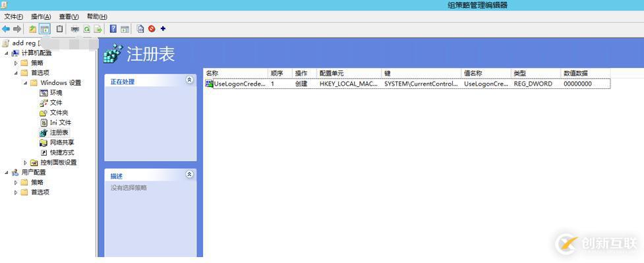Select 计算机配置 in the tree
Image resolution: width=644 pixels, height=263 pixels.
point(36,53)
